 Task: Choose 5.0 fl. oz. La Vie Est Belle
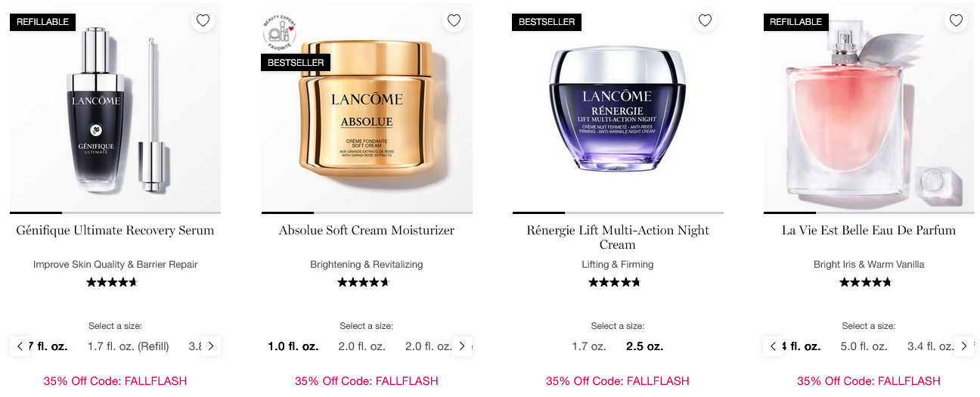click(x=864, y=346)
